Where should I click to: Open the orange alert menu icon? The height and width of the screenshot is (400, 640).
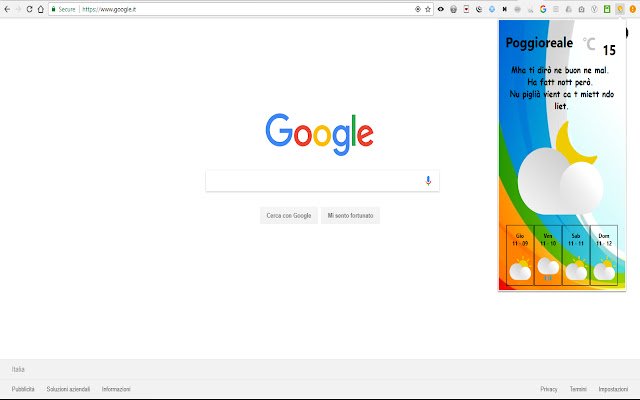tap(633, 9)
